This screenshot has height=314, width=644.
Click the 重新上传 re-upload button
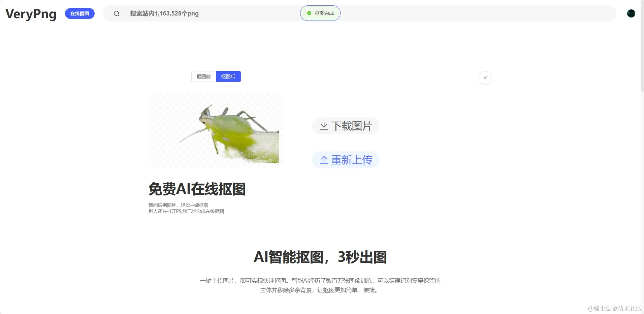coord(346,160)
